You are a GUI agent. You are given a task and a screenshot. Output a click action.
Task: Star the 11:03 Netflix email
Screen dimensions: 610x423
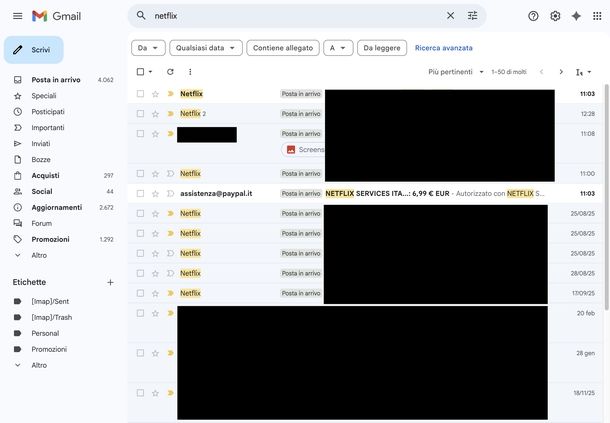[155, 94]
